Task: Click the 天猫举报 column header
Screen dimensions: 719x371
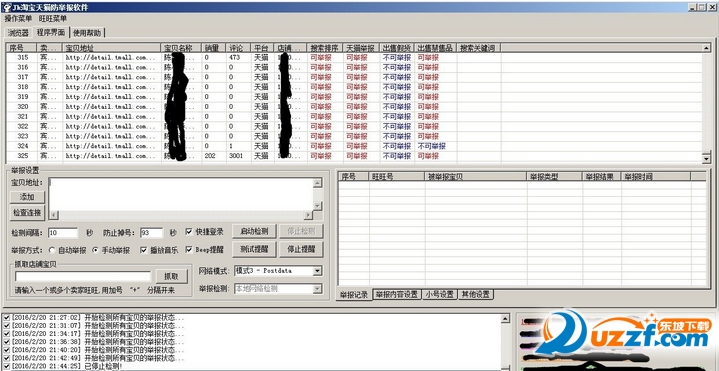Action: 361,48
